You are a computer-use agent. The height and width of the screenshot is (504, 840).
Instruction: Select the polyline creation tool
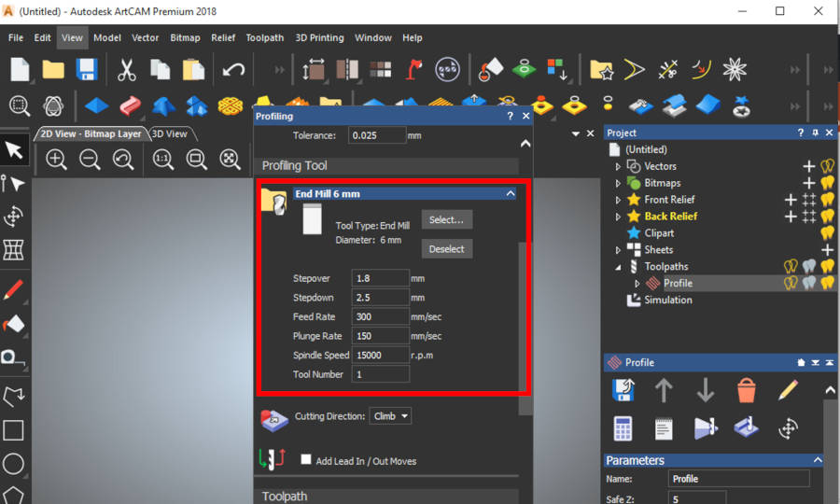[14, 397]
